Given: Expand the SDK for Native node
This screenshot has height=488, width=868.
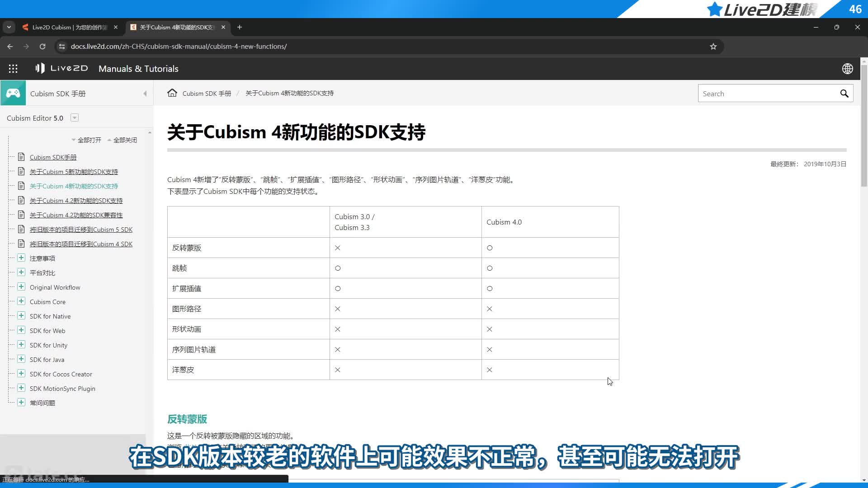Looking at the screenshot, I should point(21,316).
